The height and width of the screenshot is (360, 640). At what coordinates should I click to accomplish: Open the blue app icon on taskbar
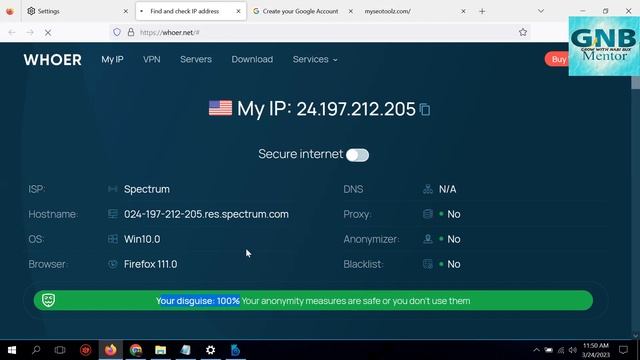coord(235,350)
